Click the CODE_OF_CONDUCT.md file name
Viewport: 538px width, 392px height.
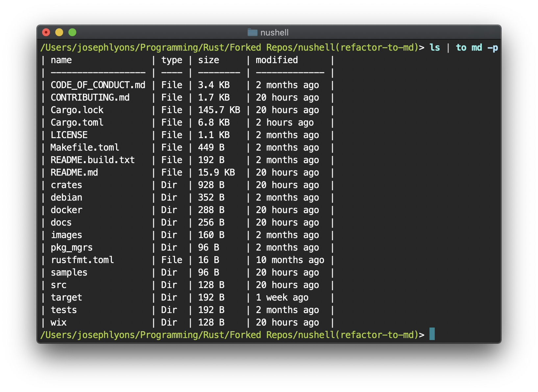[x=98, y=85]
